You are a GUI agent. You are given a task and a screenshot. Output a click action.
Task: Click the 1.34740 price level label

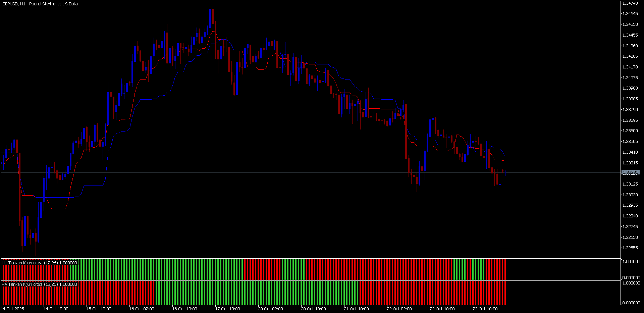tap(630, 3)
